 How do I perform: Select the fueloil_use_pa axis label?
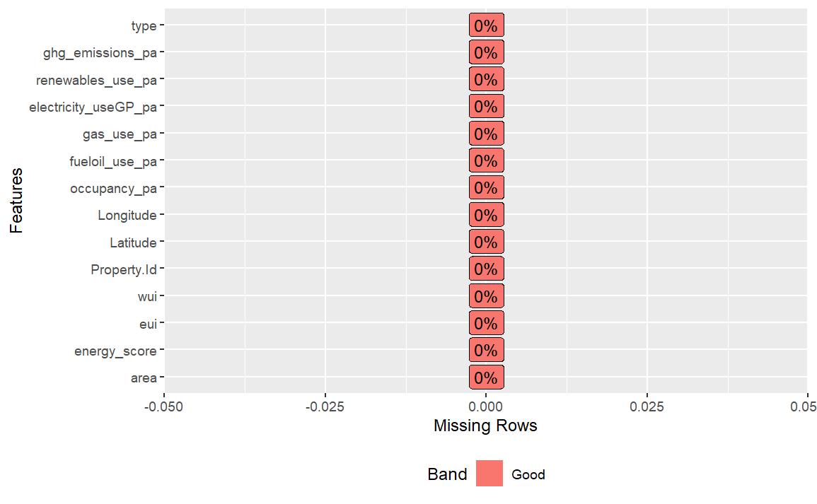(113, 161)
